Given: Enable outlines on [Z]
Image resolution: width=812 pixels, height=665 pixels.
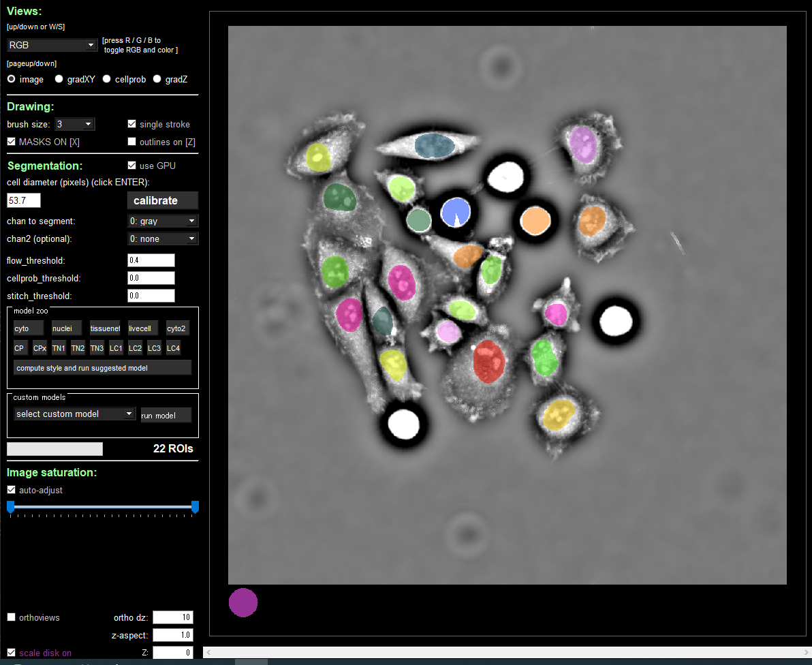Looking at the screenshot, I should click(x=131, y=141).
